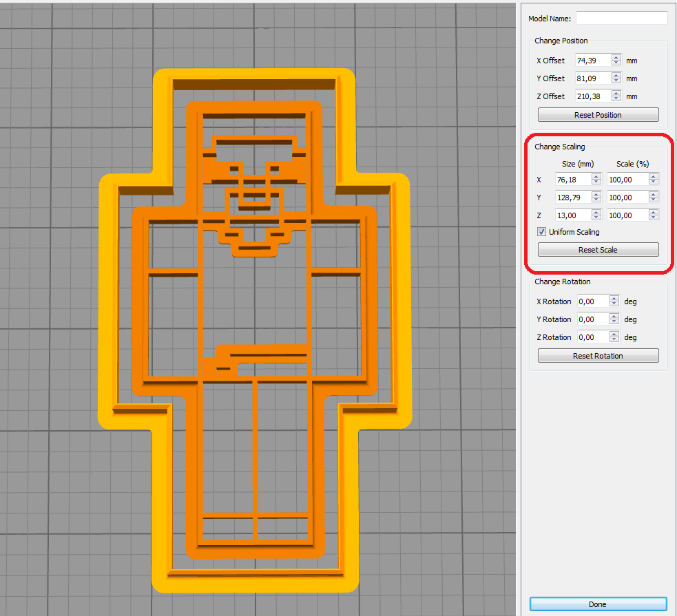Decrease Y size with down arrow
This screenshot has width=677, height=616.
pos(596,200)
